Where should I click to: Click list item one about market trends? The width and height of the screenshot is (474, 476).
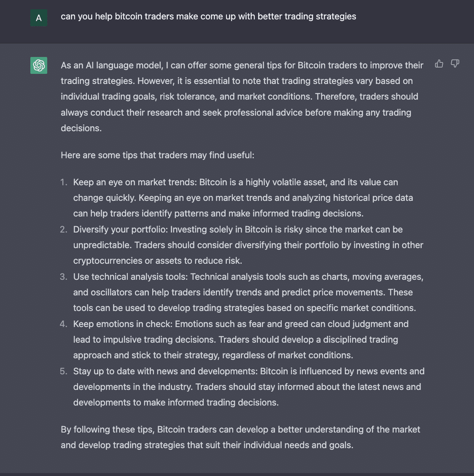tap(236, 197)
